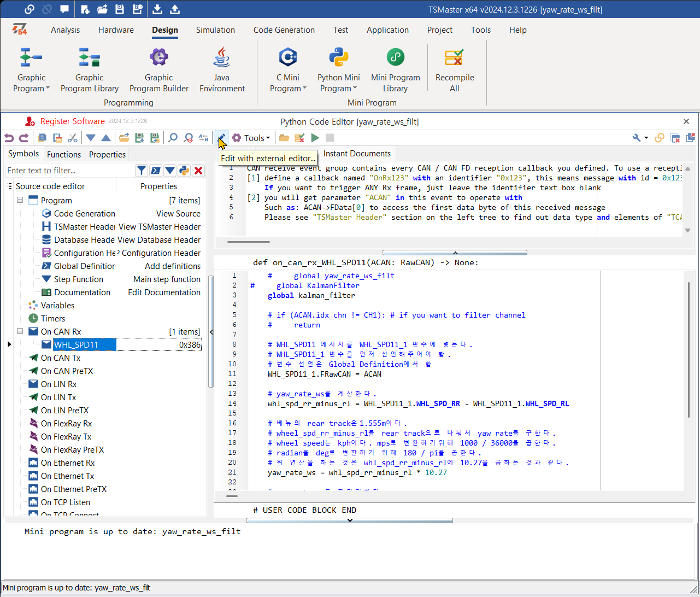
Task: Select Timers in the tree
Action: (x=53, y=319)
